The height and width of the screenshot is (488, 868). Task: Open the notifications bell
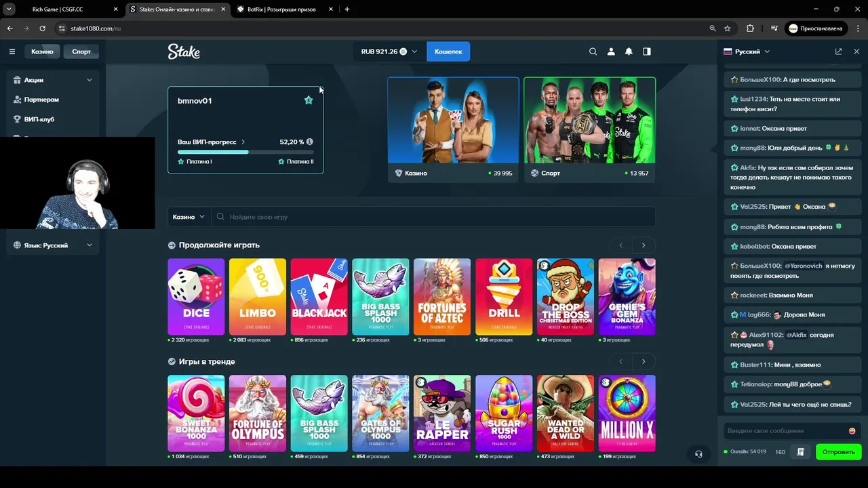629,52
